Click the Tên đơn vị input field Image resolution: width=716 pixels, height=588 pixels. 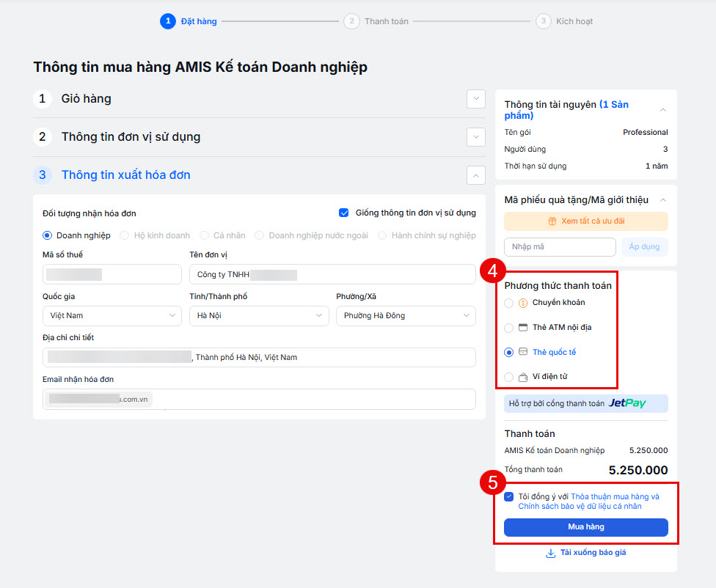click(x=332, y=274)
